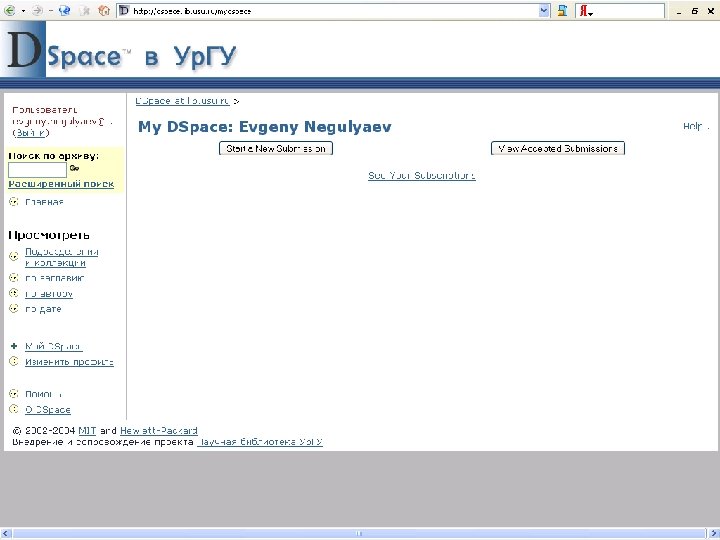The width and height of the screenshot is (720, 540).
Task: Click the Выйти logout link
Action: pyautogui.click(x=31, y=133)
